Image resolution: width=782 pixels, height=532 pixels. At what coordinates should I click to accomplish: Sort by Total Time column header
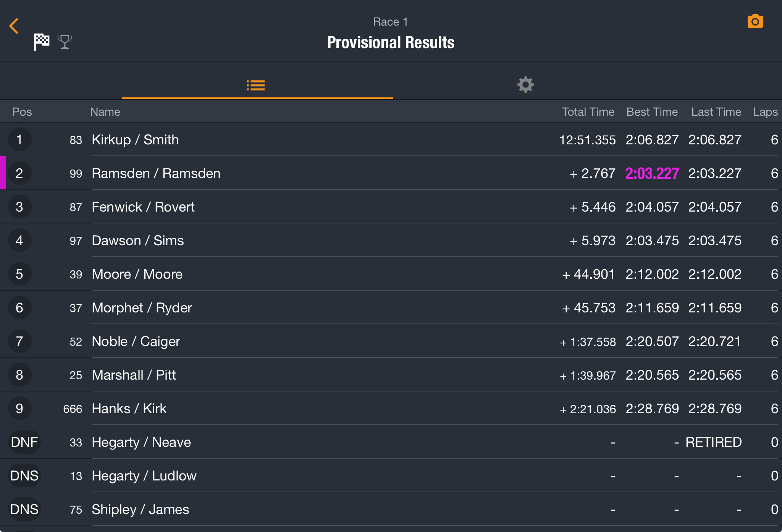pos(588,112)
